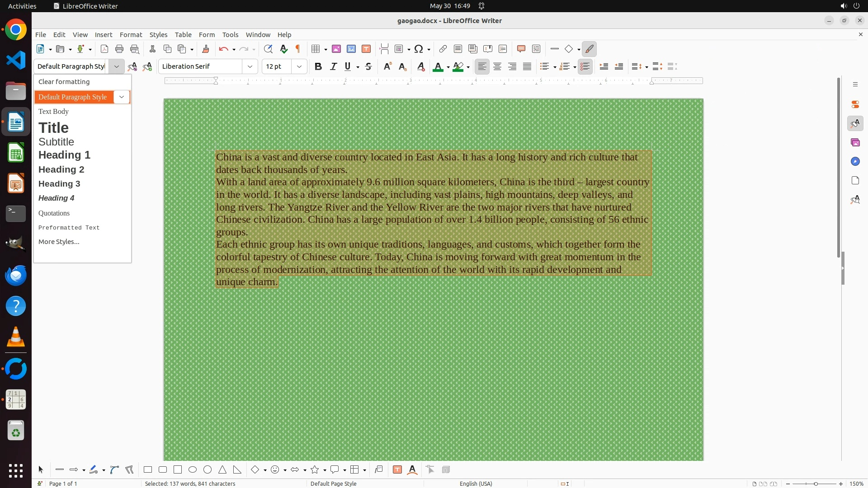Click the Strikethrough formatting icon
The width and height of the screenshot is (868, 488).
pos(368,66)
